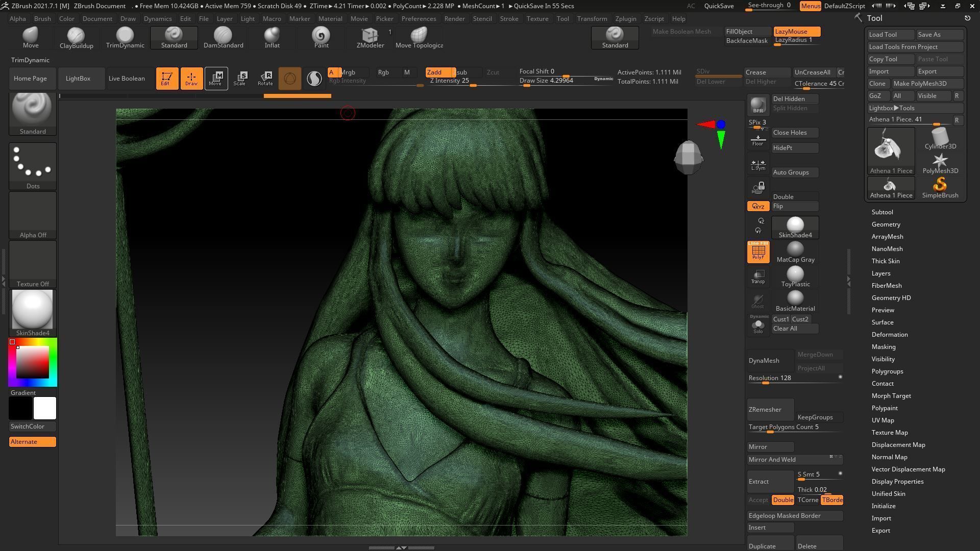Select the Move Topological brush

pyautogui.click(x=419, y=37)
